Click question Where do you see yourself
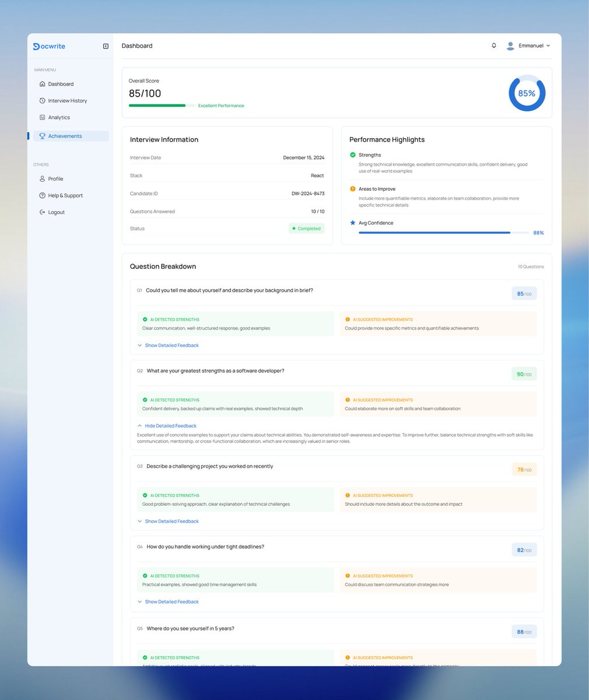 (x=190, y=629)
